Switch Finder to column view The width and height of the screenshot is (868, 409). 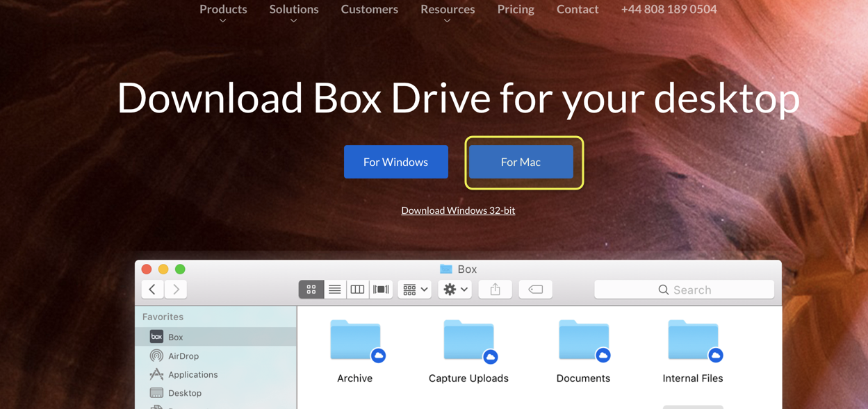[x=357, y=290]
